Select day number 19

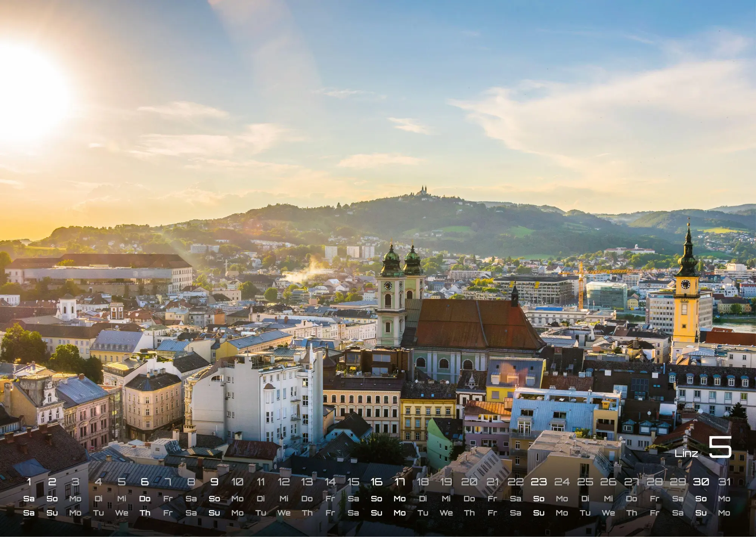click(x=446, y=482)
